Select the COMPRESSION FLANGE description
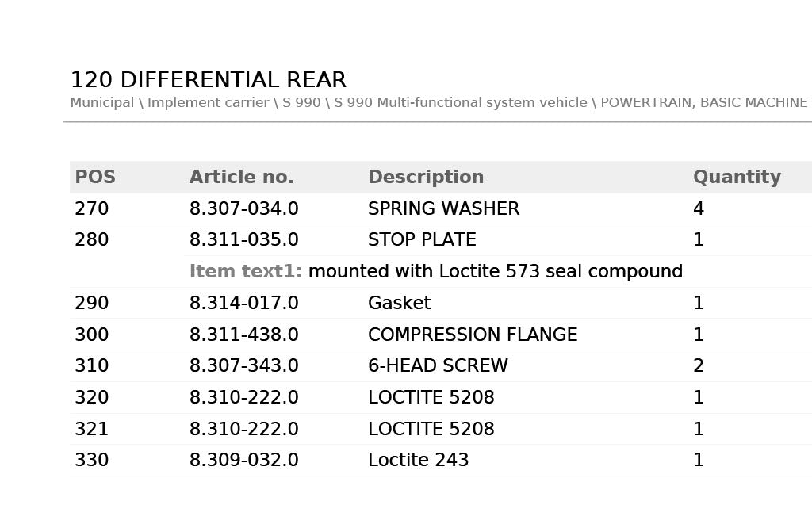The width and height of the screenshot is (812, 524). coord(473,335)
